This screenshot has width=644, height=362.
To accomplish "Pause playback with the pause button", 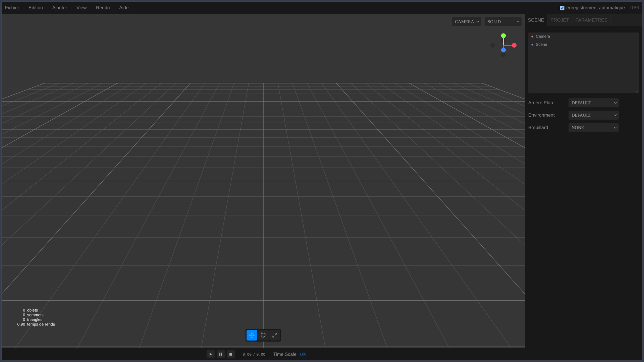I will [221, 354].
